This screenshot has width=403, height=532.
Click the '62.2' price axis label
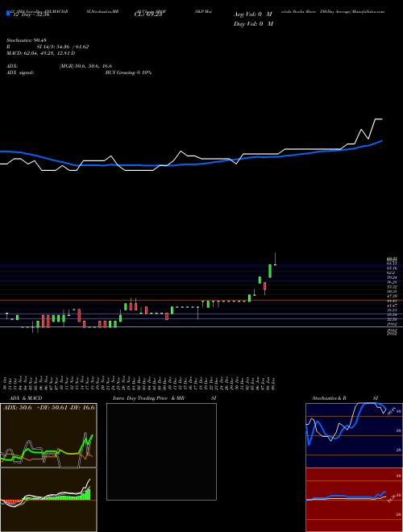(392, 272)
